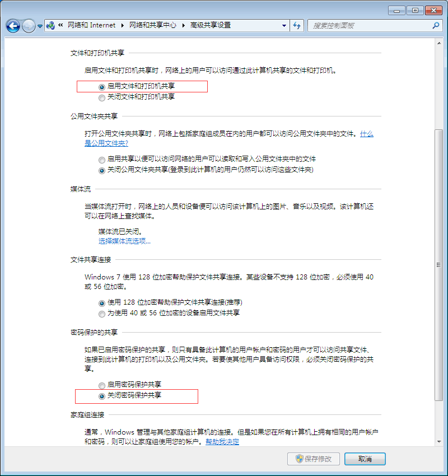448x476 pixels.
Task: Open the 帮助我决定 link
Action: click(x=222, y=442)
